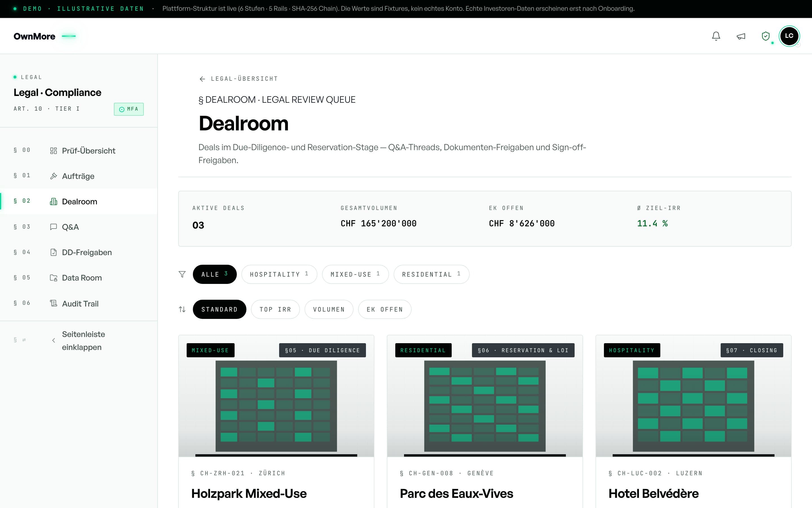Click the §05 Due Diligence stage badge
This screenshot has height=508, width=812.
point(323,350)
